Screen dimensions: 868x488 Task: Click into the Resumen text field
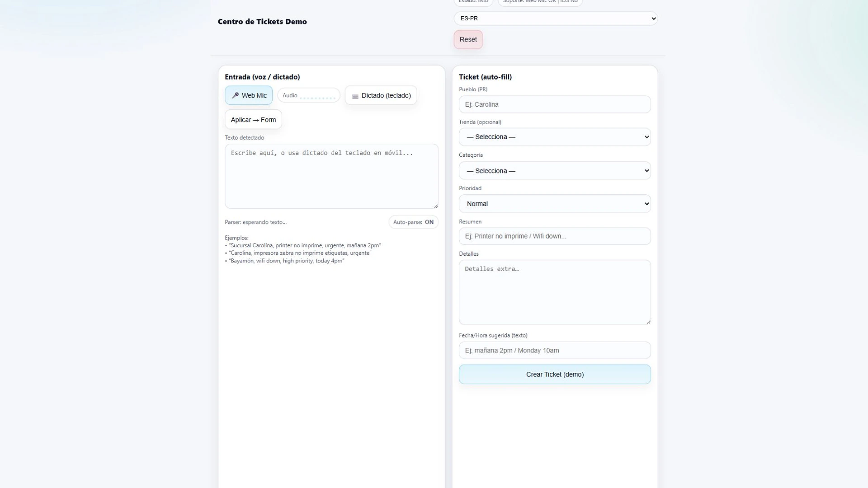pyautogui.click(x=555, y=236)
